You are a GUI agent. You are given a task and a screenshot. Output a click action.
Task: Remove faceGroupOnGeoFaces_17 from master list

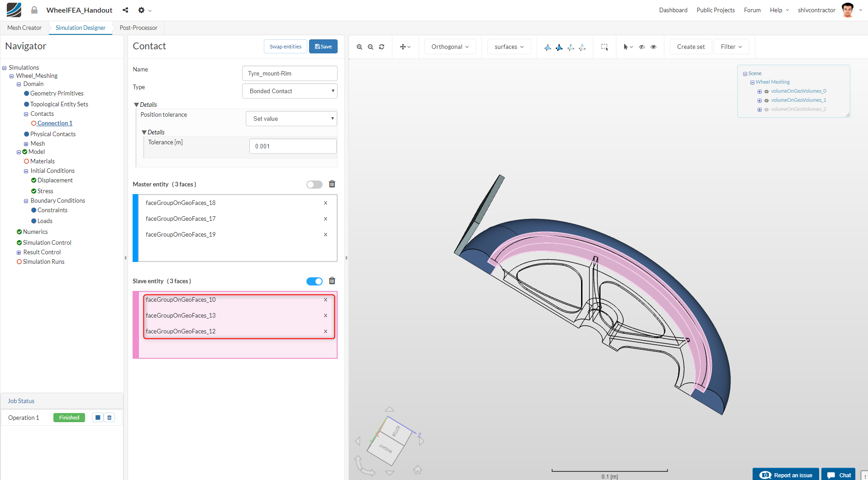[x=325, y=219]
